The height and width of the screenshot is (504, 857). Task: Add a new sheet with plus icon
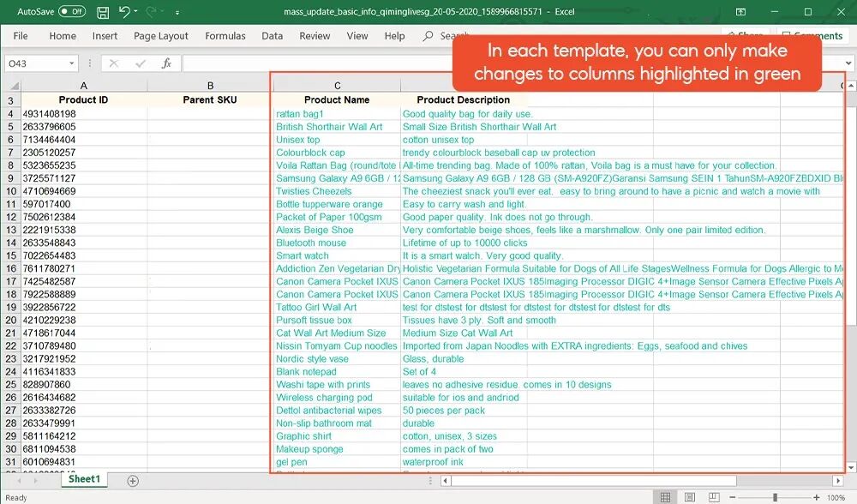point(133,481)
